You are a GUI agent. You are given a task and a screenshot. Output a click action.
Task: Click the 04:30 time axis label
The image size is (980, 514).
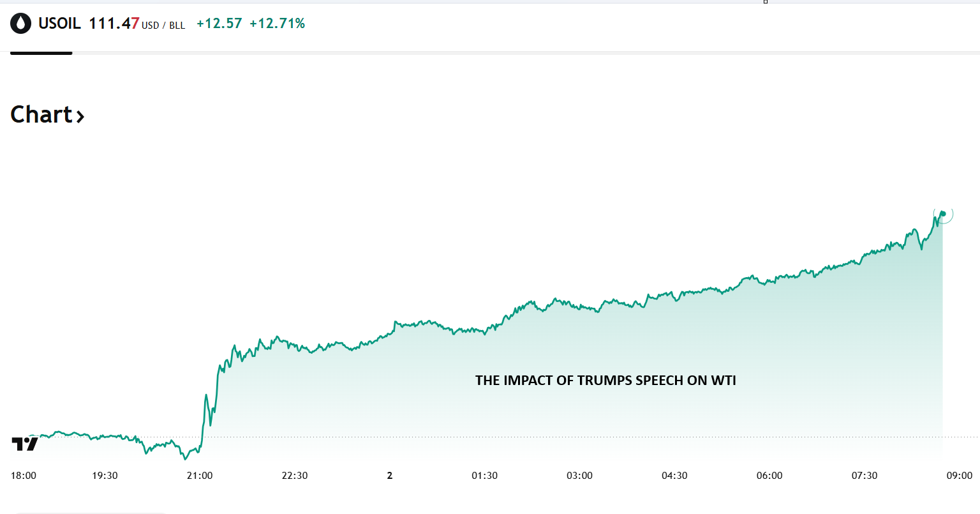674,476
